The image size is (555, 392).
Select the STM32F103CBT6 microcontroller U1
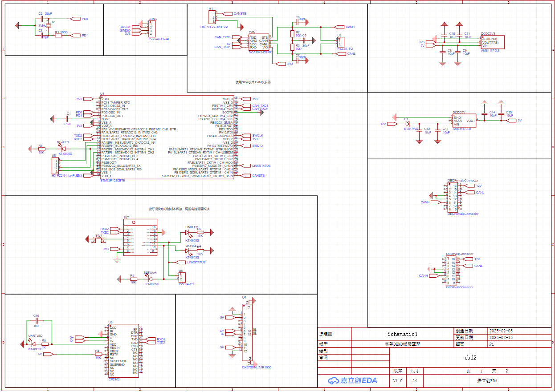tap(167, 137)
